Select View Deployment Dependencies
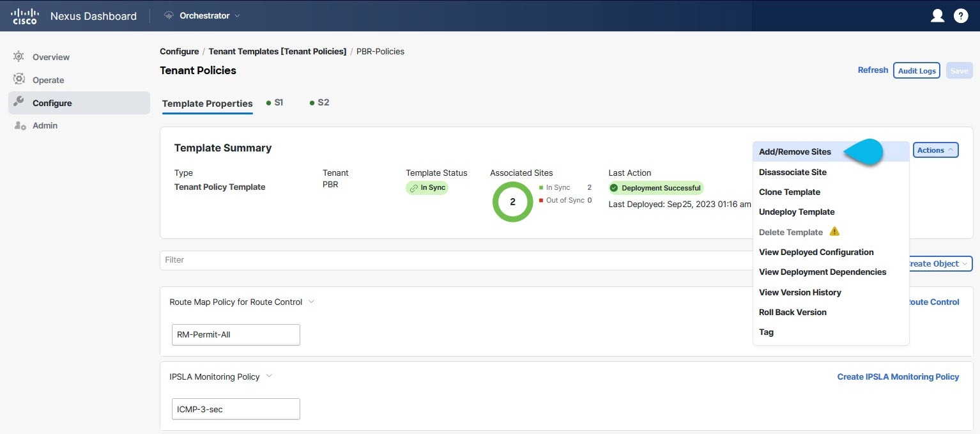Viewport: 980px width, 434px height. click(831, 272)
